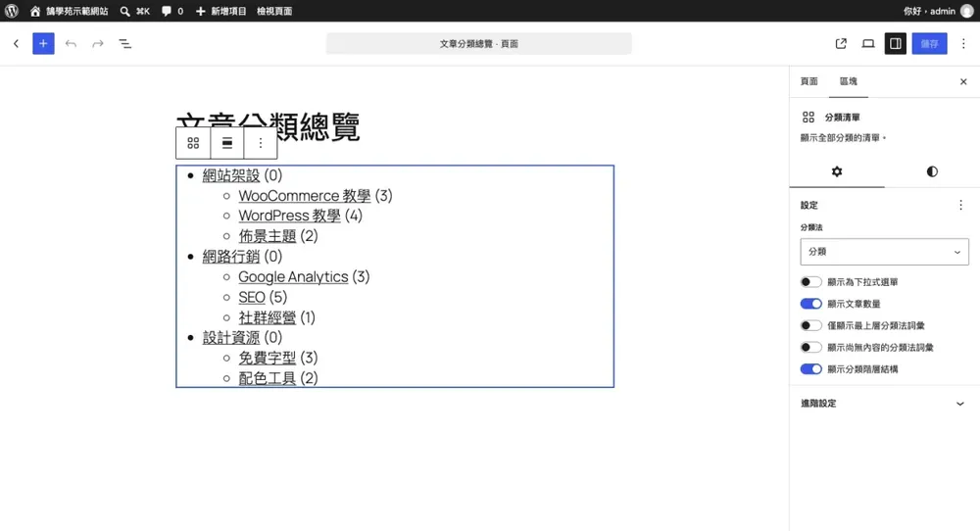The width and height of the screenshot is (980, 531).
Task: Click the 社群經營 category link
Action: click(x=267, y=317)
